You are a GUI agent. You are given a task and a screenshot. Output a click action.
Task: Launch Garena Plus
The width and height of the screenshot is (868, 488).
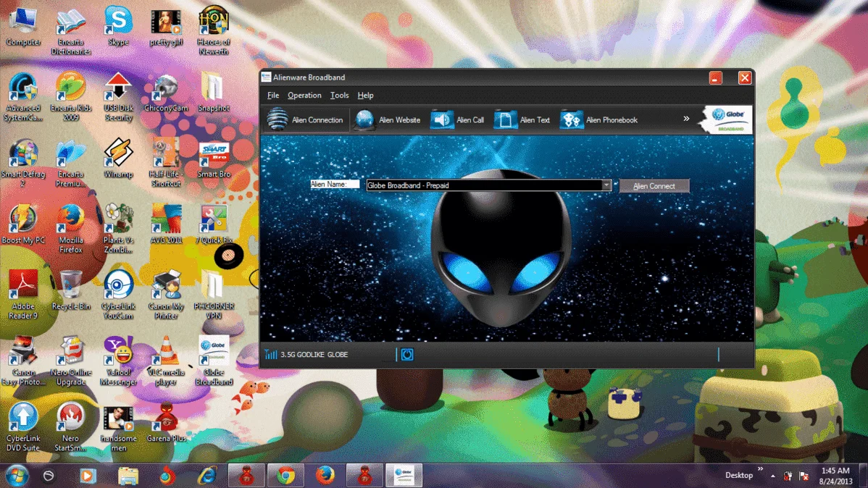click(x=166, y=424)
